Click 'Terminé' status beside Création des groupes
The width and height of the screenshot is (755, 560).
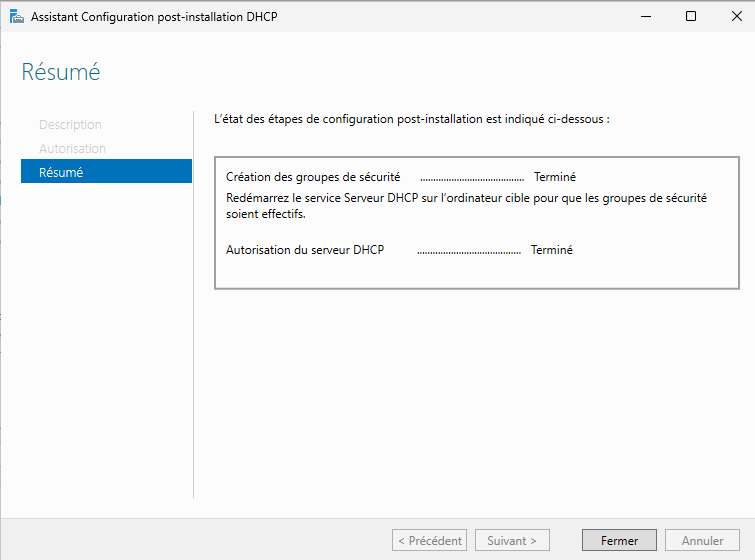(x=555, y=177)
